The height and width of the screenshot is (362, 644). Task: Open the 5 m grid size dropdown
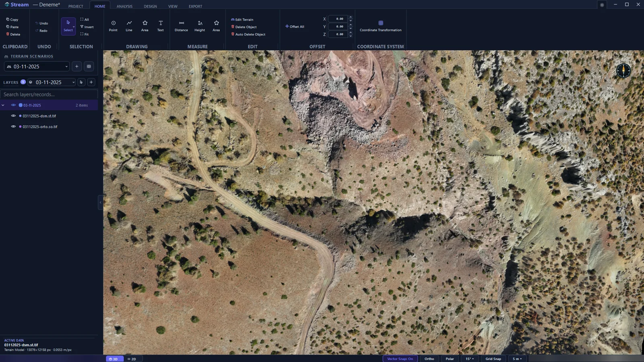pyautogui.click(x=517, y=359)
